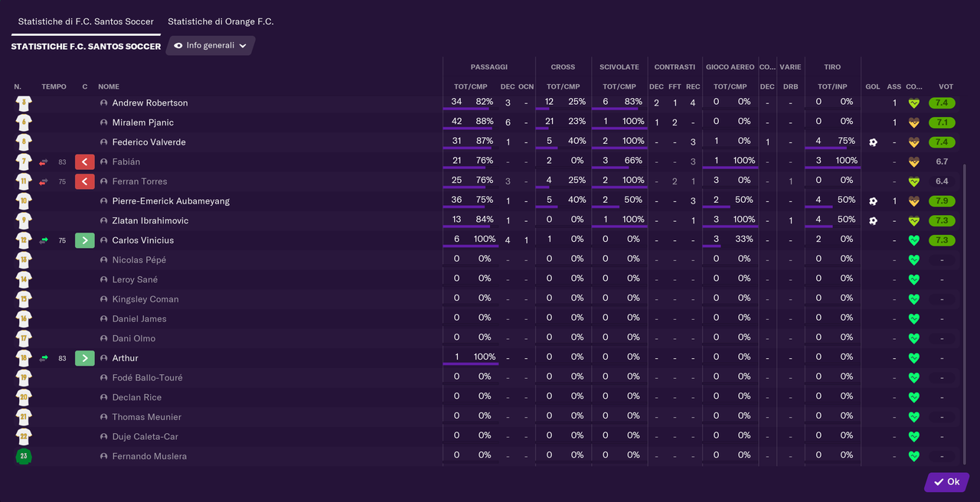Open Dani Olmo's player profile
The height and width of the screenshot is (502, 980).
[134, 338]
